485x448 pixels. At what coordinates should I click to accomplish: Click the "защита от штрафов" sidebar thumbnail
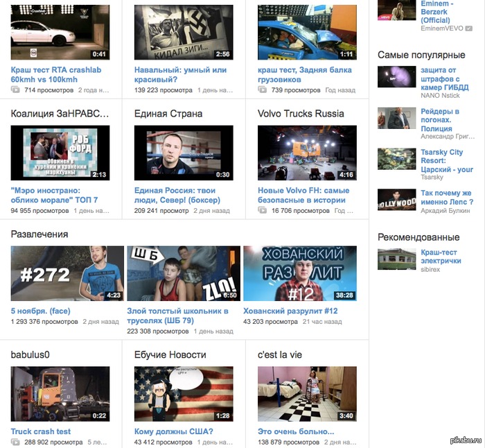pos(396,76)
